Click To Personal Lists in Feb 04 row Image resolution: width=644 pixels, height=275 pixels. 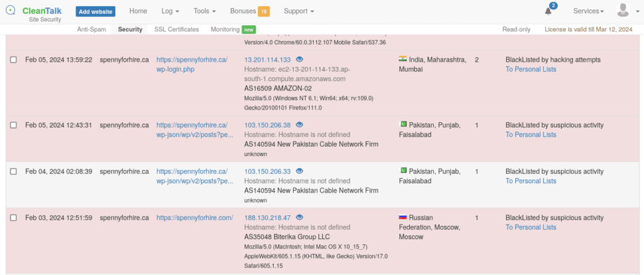[x=531, y=181]
